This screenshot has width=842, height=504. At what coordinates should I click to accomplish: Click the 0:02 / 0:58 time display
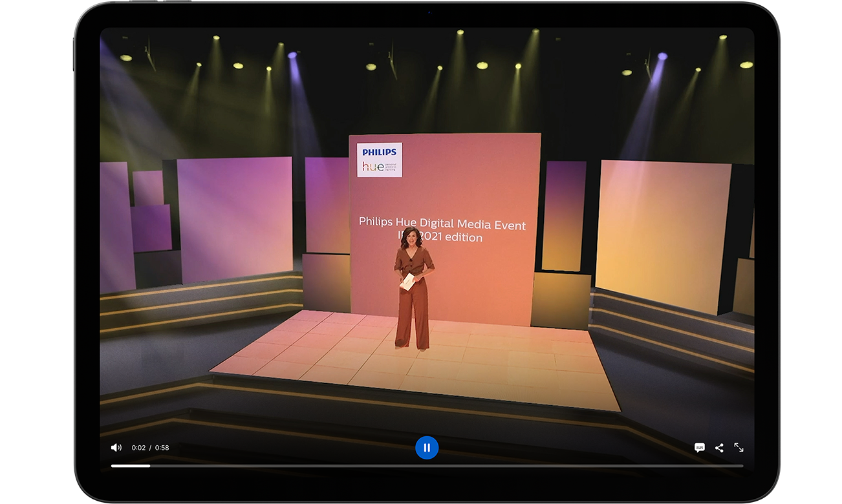150,448
